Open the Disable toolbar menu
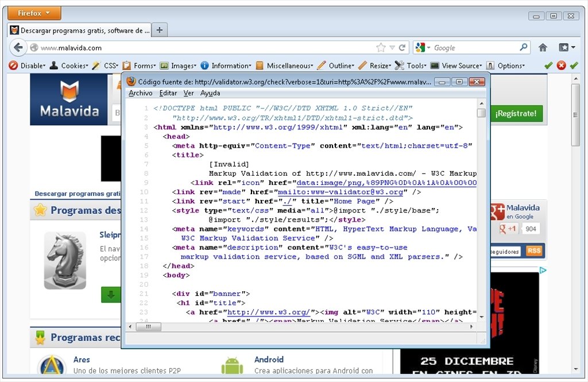The height and width of the screenshot is (382, 588). coord(27,65)
